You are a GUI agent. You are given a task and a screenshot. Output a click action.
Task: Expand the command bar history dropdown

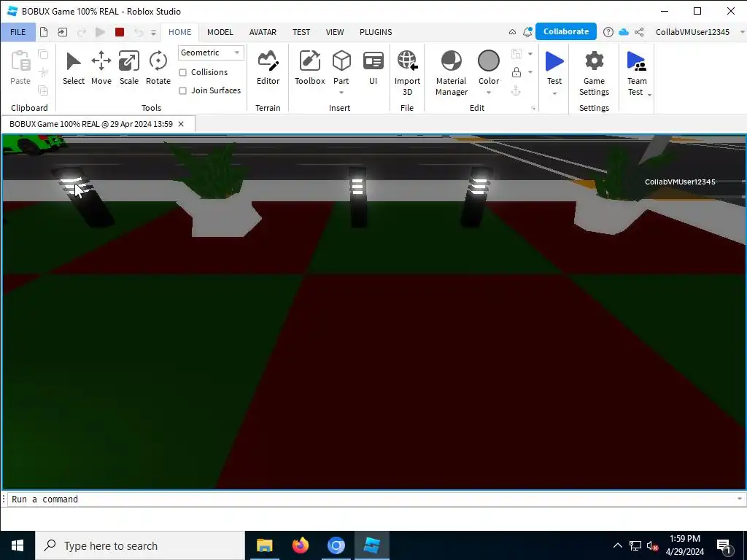(740, 499)
